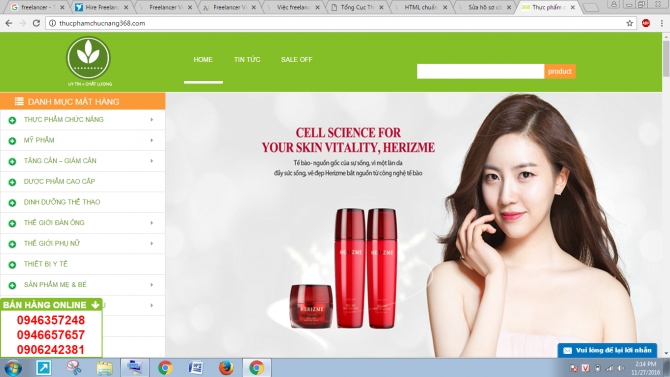This screenshot has width=670, height=377.
Task: Click the browser back arrow
Action: (x=9, y=23)
